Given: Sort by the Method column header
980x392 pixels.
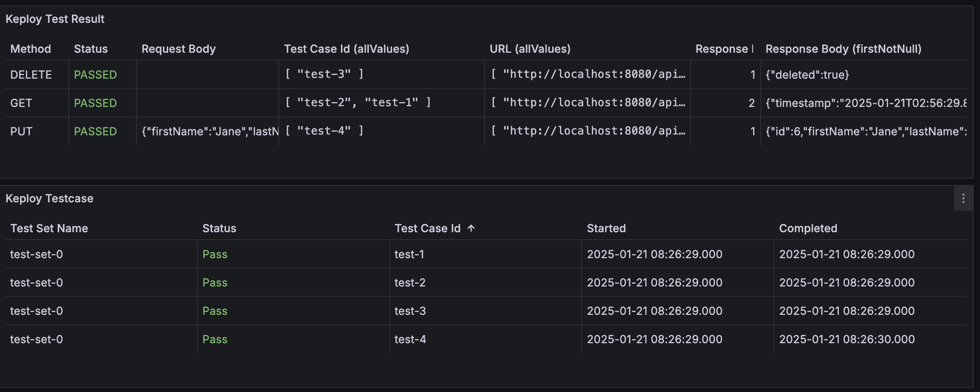Looking at the screenshot, I should tap(31, 49).
